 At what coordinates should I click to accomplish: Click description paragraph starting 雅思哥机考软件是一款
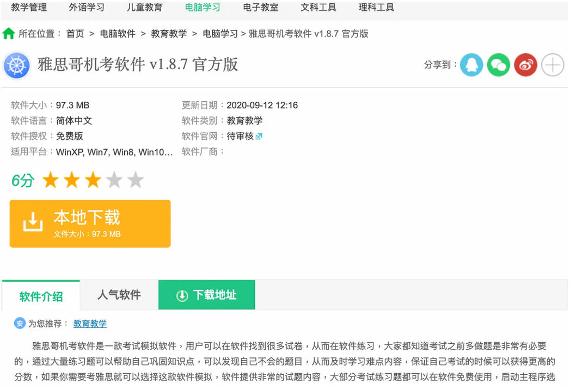coord(285,361)
